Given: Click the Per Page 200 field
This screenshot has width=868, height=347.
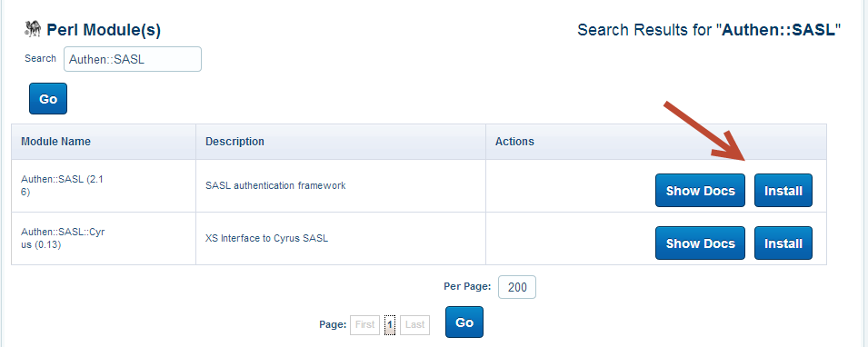Looking at the screenshot, I should coord(517,287).
